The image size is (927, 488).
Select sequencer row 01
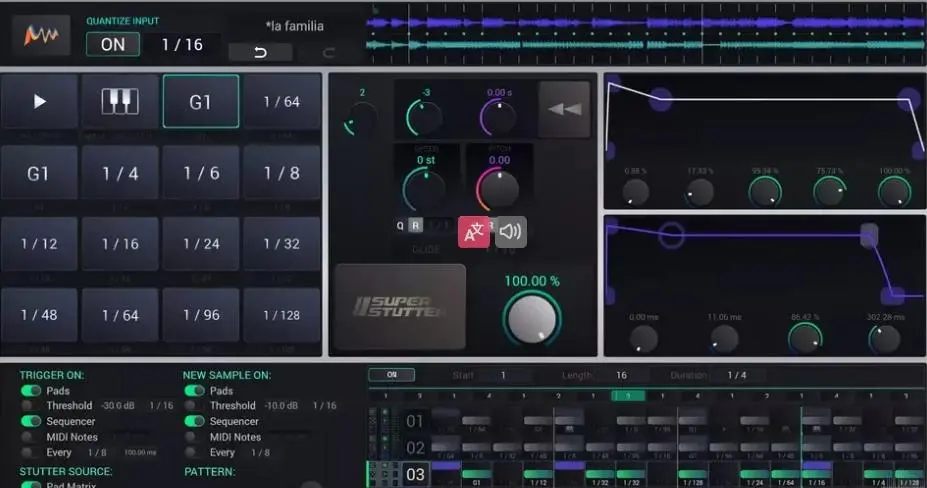point(415,421)
